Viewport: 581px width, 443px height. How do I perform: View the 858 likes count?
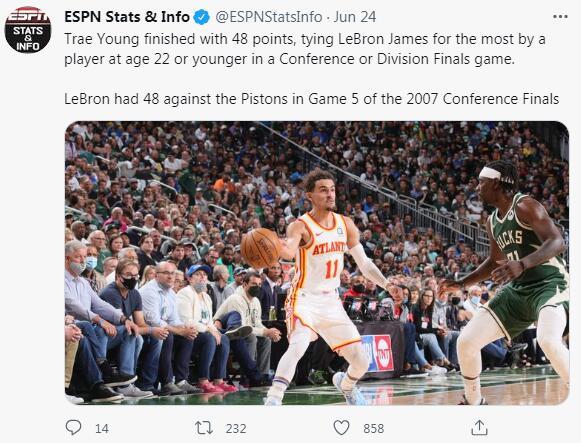[x=374, y=429]
